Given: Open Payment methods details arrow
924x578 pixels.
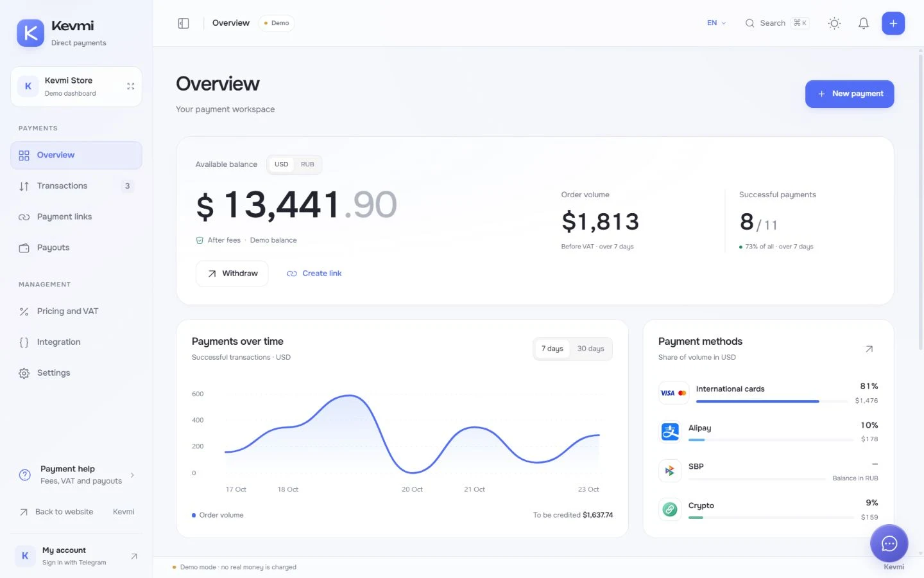Looking at the screenshot, I should click(x=869, y=349).
